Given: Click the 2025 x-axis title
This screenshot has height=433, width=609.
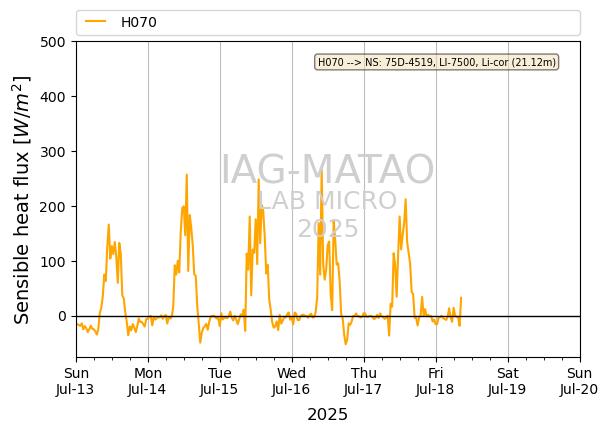Looking at the screenshot, I should (x=327, y=415).
